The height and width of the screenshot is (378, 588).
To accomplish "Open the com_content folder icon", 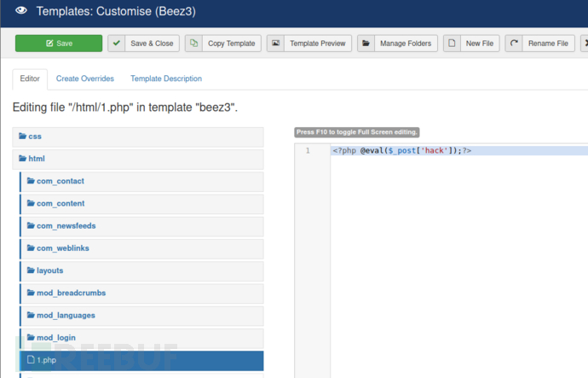I will (x=31, y=204).
